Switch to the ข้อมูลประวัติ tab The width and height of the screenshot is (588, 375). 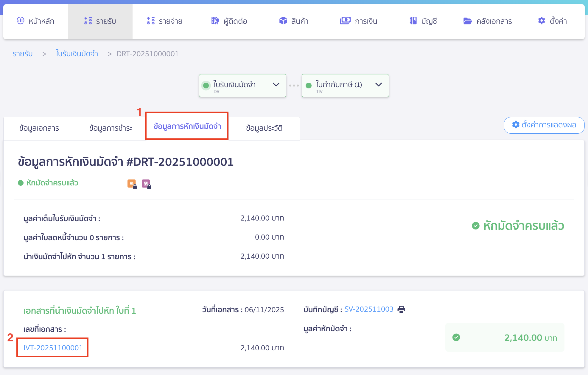coord(264,128)
